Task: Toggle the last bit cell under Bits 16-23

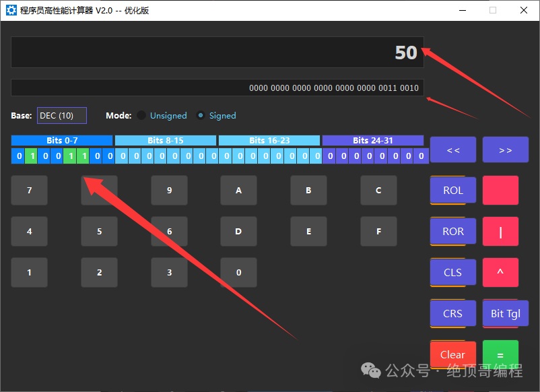Action: [317, 156]
